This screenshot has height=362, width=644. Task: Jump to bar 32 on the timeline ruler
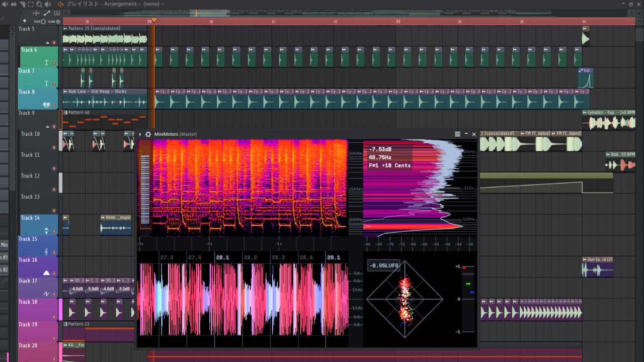(335, 22)
